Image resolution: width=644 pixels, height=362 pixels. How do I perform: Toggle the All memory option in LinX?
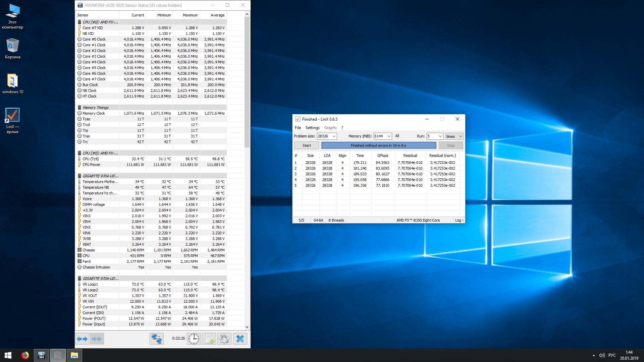click(397, 136)
